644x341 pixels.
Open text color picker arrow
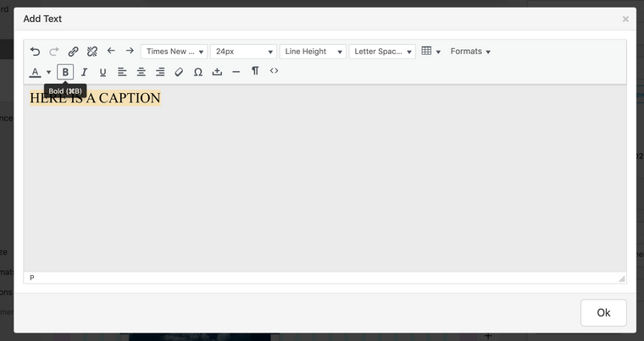click(x=48, y=72)
